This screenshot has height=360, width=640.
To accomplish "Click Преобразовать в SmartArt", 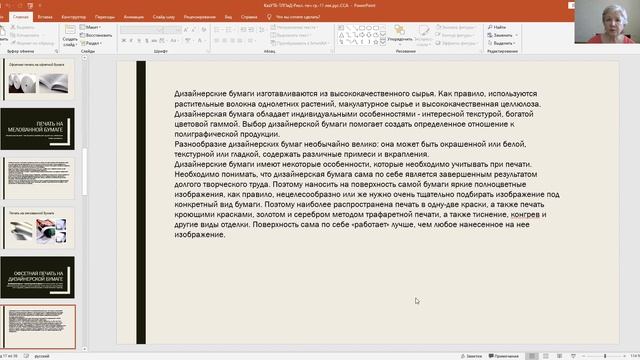I will pos(299,43).
